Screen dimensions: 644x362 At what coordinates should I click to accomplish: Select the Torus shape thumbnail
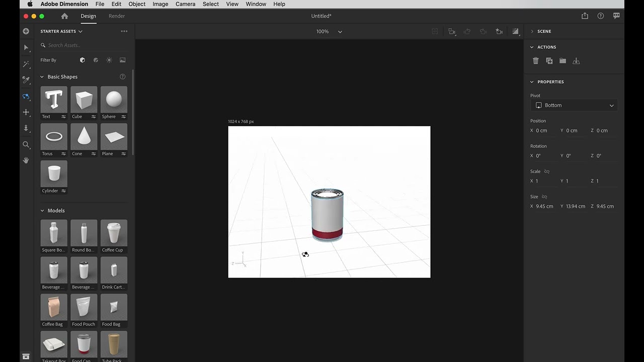tap(54, 137)
